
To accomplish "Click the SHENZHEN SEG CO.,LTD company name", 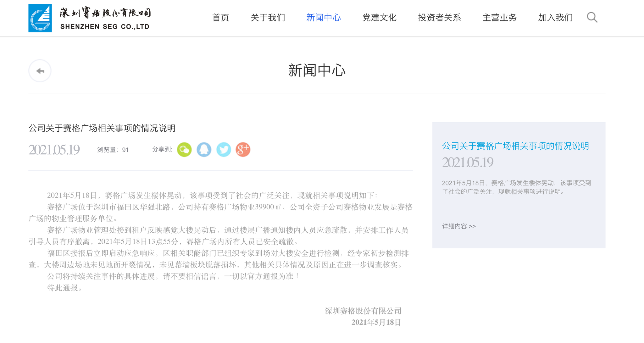I will tap(105, 27).
